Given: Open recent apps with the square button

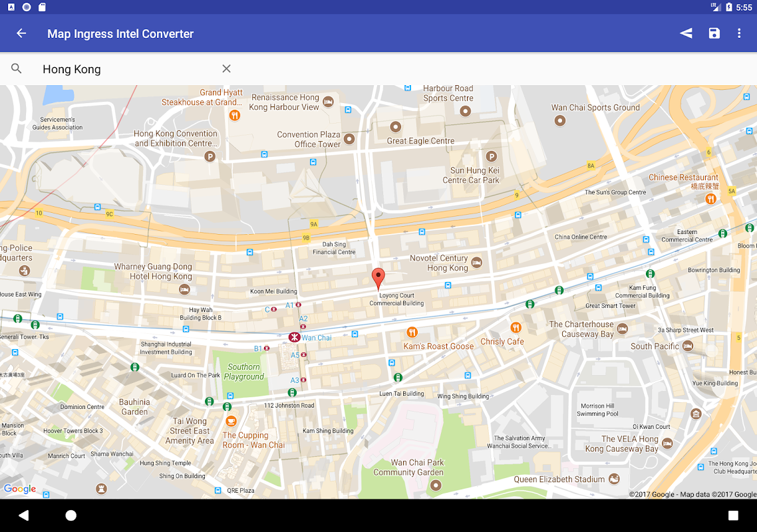Looking at the screenshot, I should (733, 515).
